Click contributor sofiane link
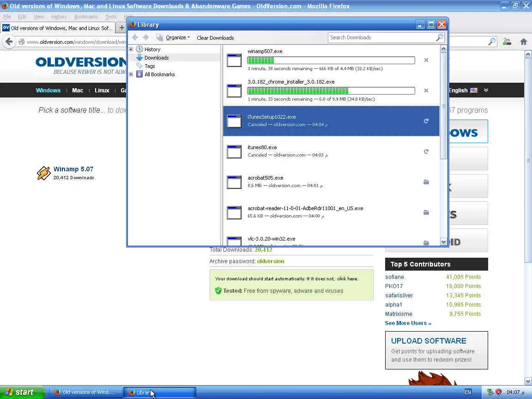The image size is (532, 399). [x=394, y=277]
